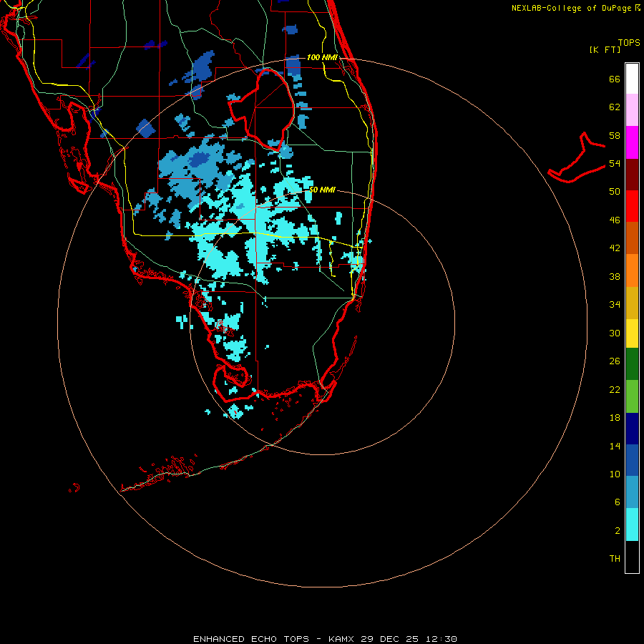Select the medium blue 14 kft swatch
This screenshot has height=644, width=644.
632,460
